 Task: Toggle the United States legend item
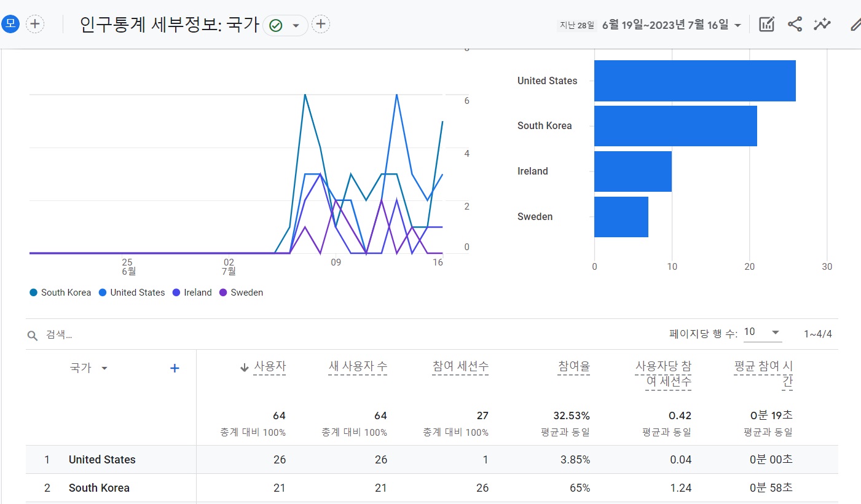(132, 293)
